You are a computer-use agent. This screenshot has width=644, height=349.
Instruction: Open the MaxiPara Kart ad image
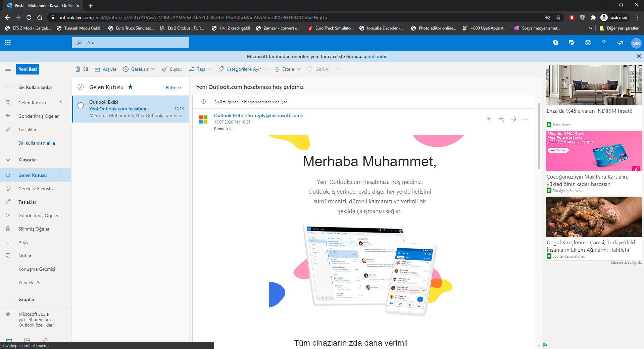coord(594,151)
